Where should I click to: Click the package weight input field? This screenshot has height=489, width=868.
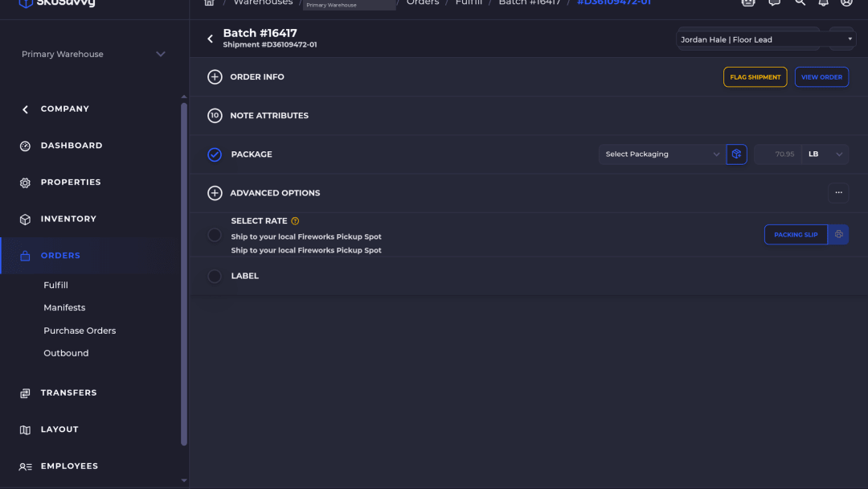click(x=778, y=154)
